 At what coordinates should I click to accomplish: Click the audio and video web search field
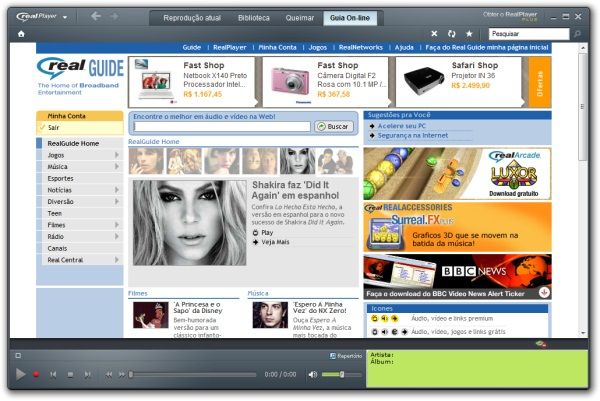coord(222,126)
